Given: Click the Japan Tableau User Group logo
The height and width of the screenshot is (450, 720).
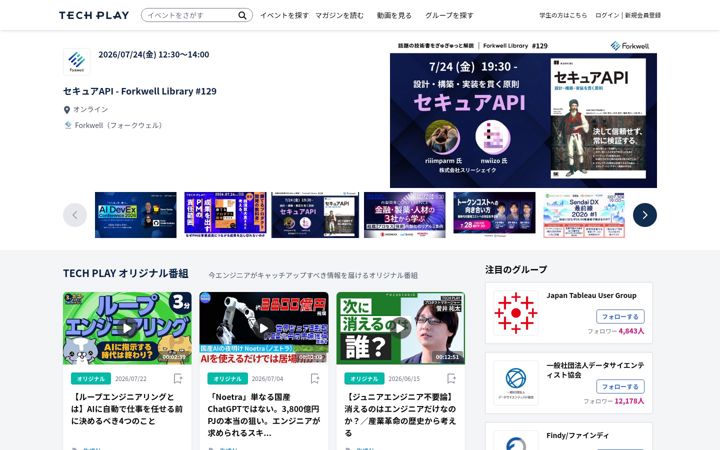Looking at the screenshot, I should coord(516,313).
